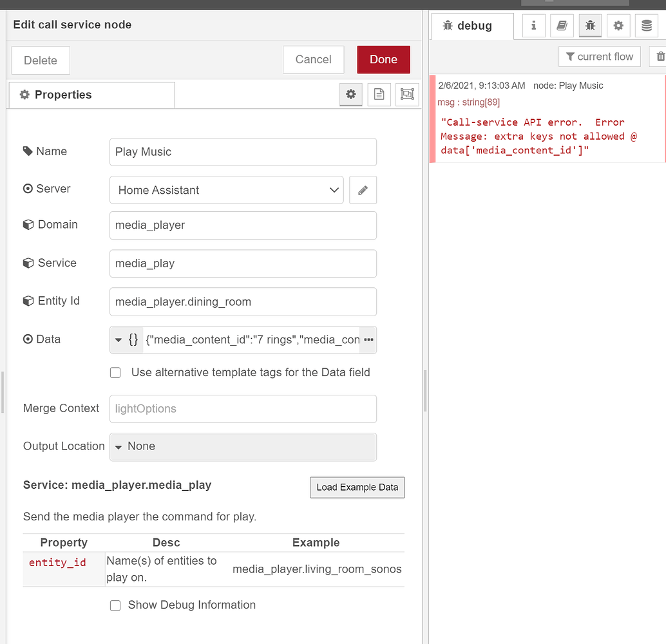The image size is (666, 644).
Task: Click the Call-service API error message
Action: pos(538,137)
